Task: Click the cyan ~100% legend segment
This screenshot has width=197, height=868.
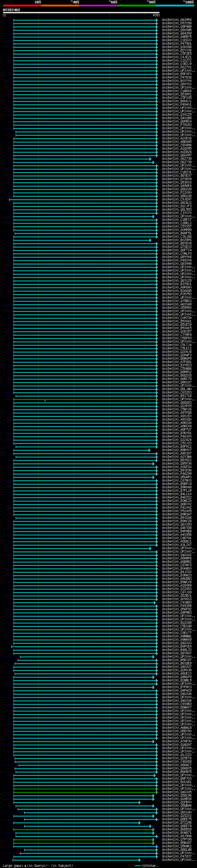Action: click(x=175, y=6)
